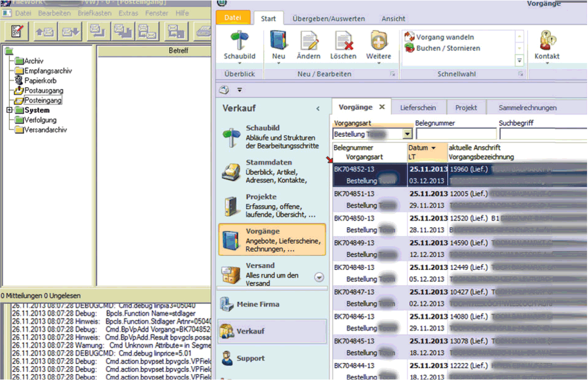Image resolution: width=588 pixels, height=380 pixels.
Task: Open the Support section
Action: pyautogui.click(x=272, y=358)
